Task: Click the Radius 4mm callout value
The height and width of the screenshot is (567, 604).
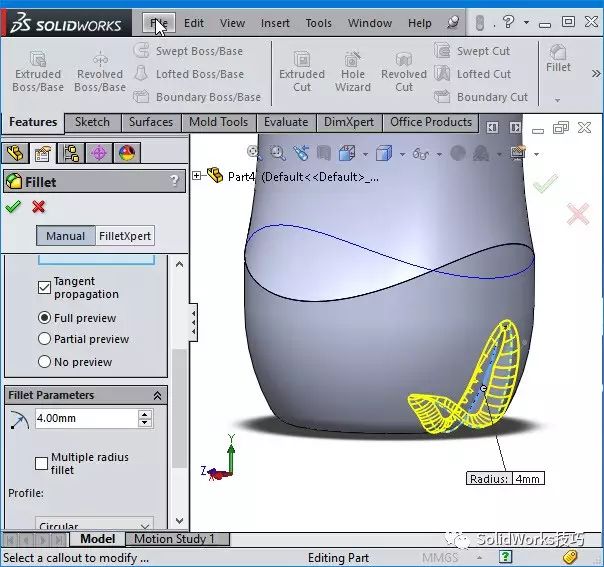Action: 528,478
